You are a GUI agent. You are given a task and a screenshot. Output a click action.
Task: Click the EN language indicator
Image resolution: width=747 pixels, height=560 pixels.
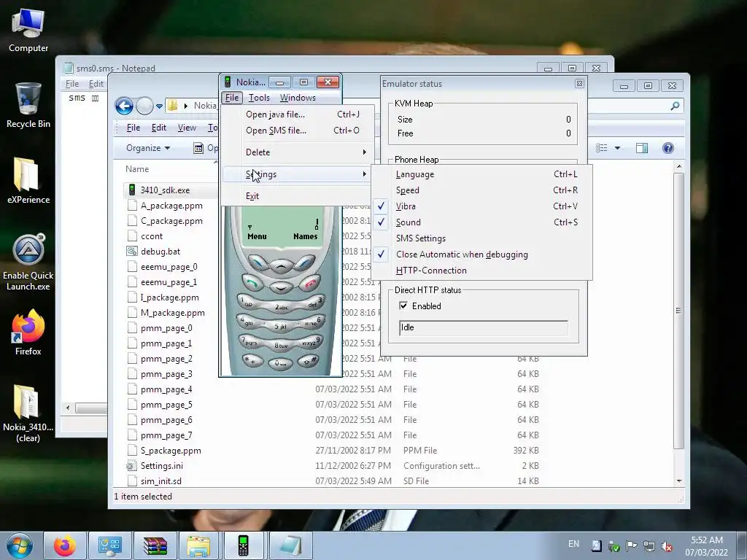(x=573, y=544)
